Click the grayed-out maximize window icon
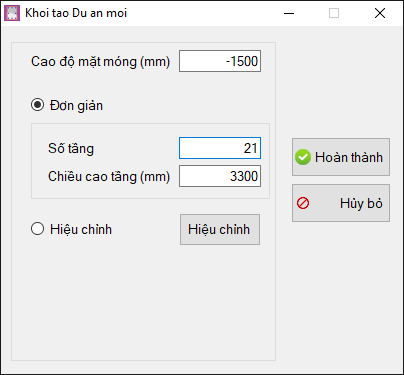 tap(334, 13)
